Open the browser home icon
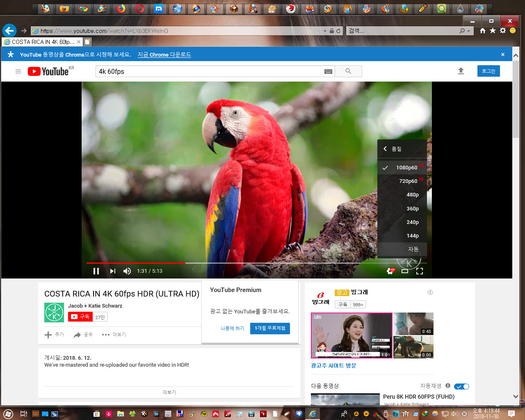Screen dimensions: 525x420 pos(483,31)
